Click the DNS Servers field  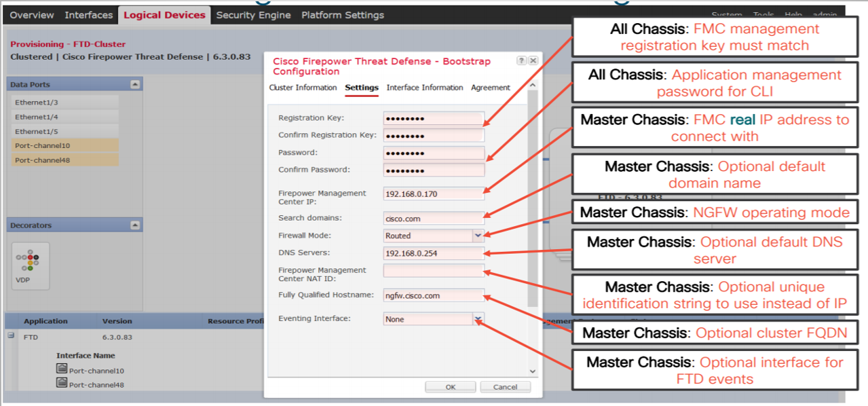pos(434,253)
